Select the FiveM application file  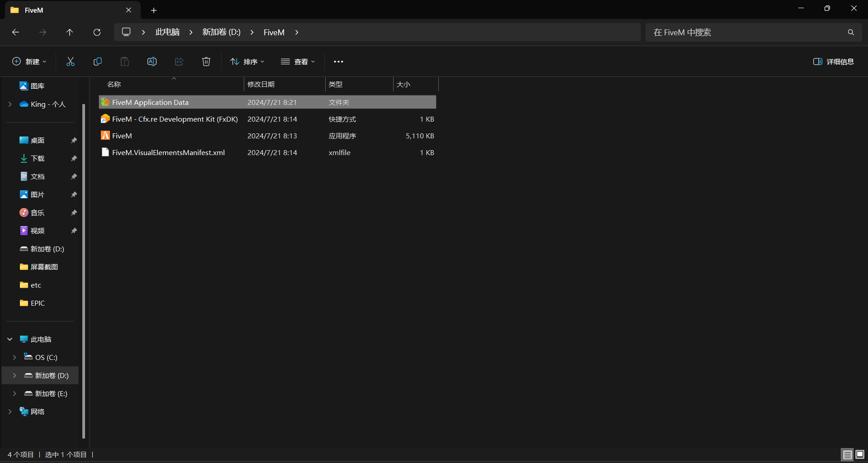tap(122, 136)
